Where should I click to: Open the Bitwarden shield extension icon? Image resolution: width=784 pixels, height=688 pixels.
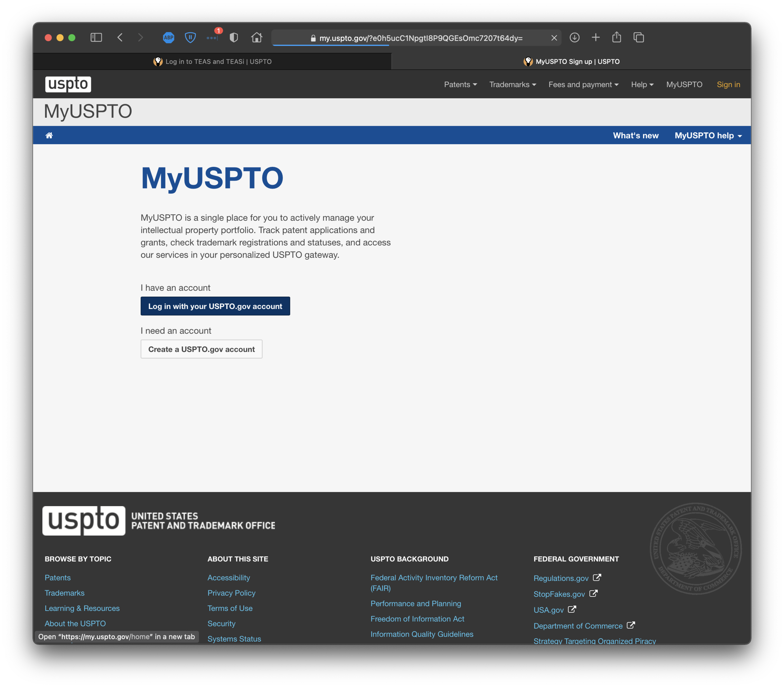(x=190, y=38)
